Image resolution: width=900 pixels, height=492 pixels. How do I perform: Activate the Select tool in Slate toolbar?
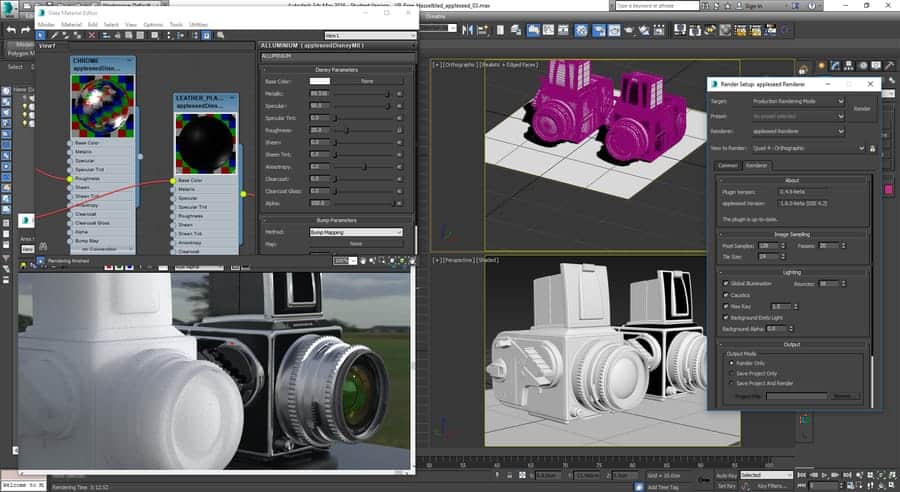(41, 36)
